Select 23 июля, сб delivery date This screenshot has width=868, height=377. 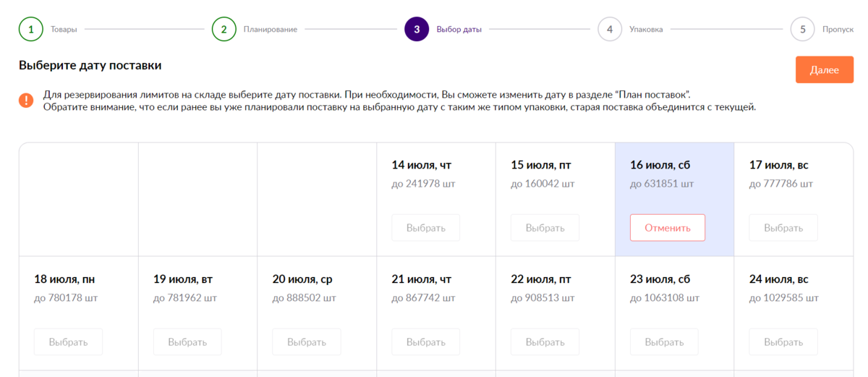664,342
